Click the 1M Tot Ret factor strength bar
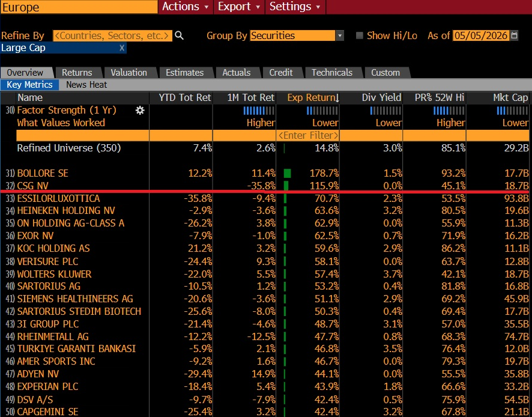 pyautogui.click(x=259, y=111)
